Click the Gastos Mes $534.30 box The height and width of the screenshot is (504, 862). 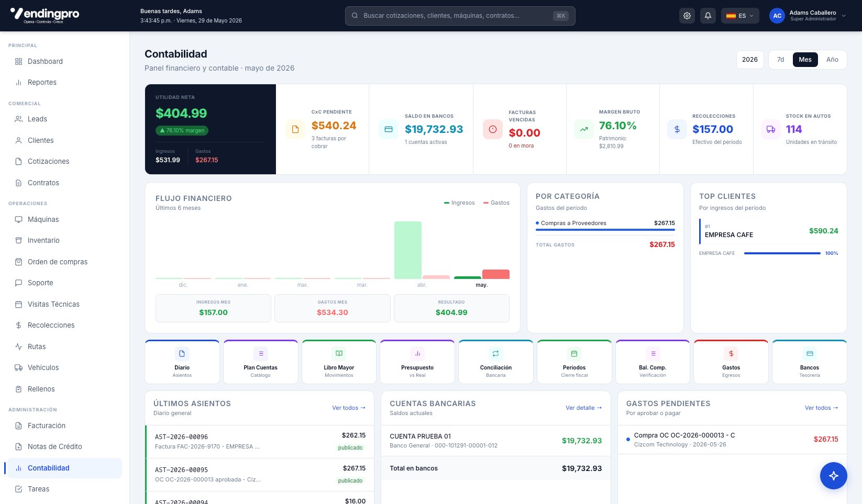click(333, 308)
